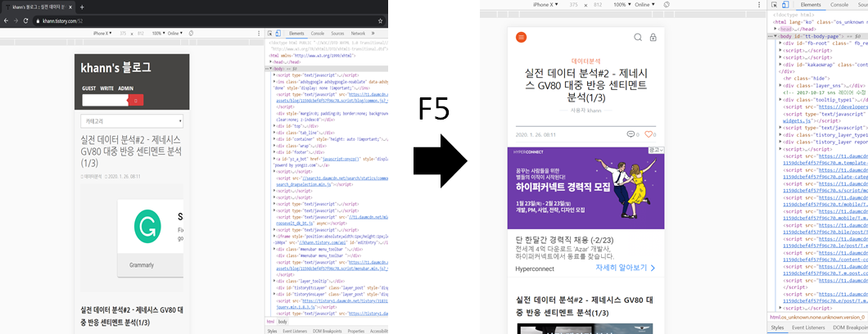Image resolution: width=868 pixels, height=334 pixels.
Task: Reload the page in the left browser window
Action: [25, 20]
